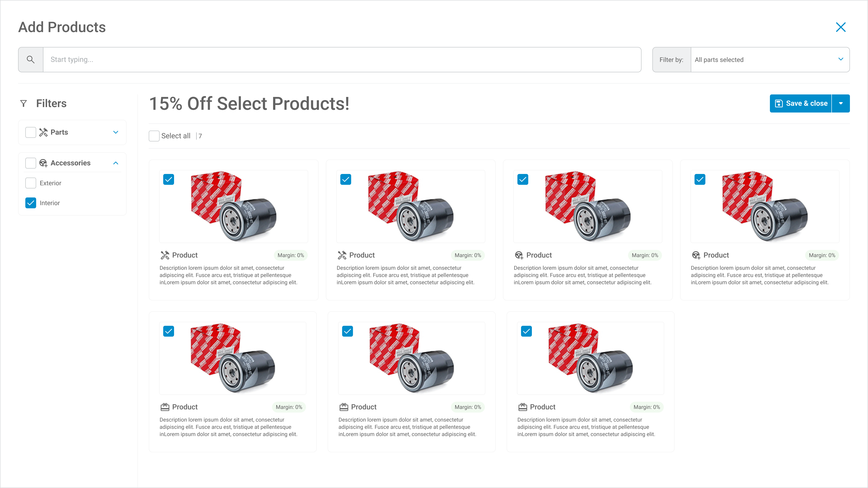This screenshot has width=868, height=488.
Task: Expand the Parts filter group
Action: point(116,132)
